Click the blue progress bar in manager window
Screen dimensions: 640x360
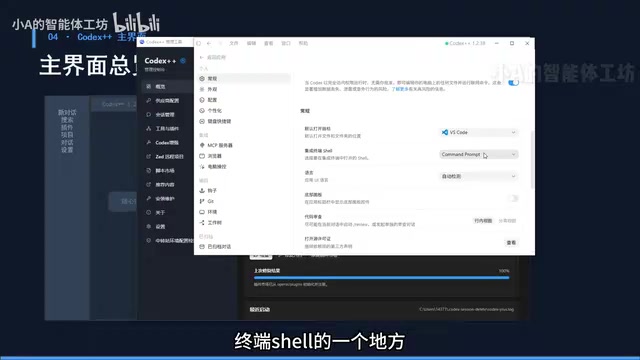tap(381, 278)
